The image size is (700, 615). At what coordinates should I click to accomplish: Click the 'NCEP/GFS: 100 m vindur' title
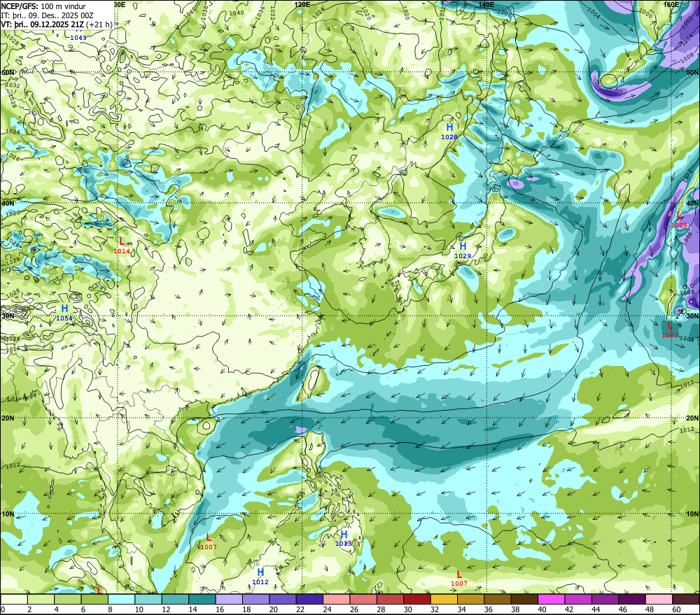point(43,6)
